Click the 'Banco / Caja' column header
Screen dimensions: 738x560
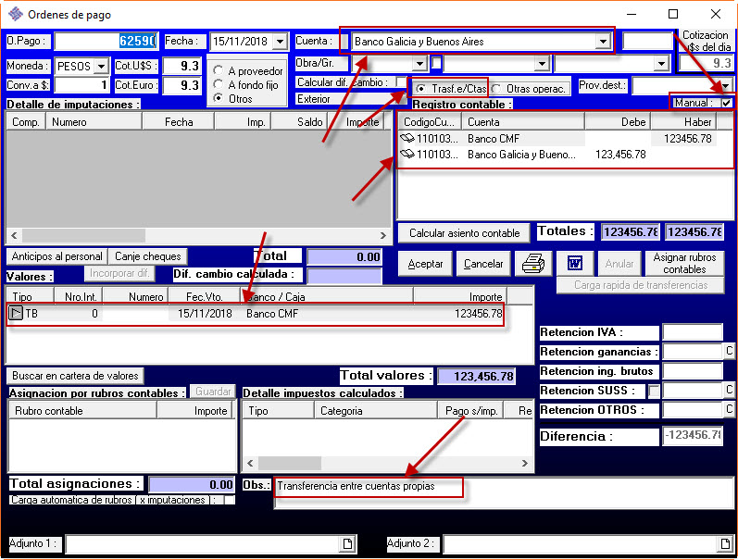point(326,295)
